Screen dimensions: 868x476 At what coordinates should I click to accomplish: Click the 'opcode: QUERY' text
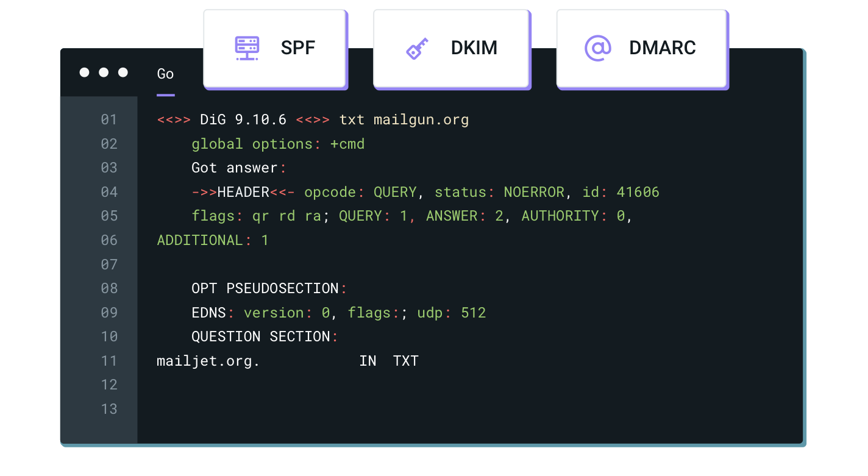pyautogui.click(x=361, y=192)
